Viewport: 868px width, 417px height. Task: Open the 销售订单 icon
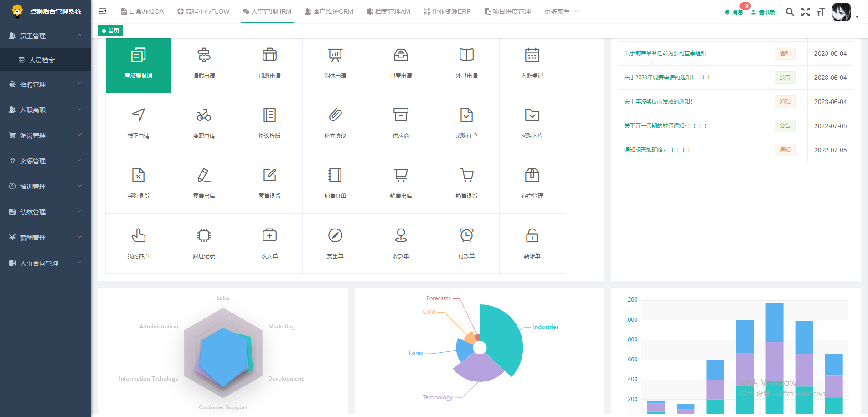335,175
